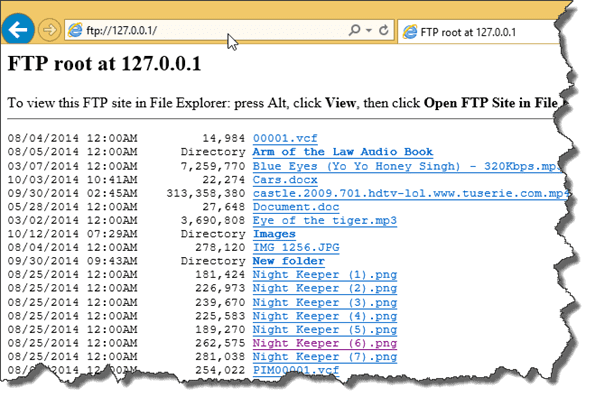Viewport: 595px width, 406px height.
Task: Open Night Keeper (2).png link
Action: click(x=325, y=288)
